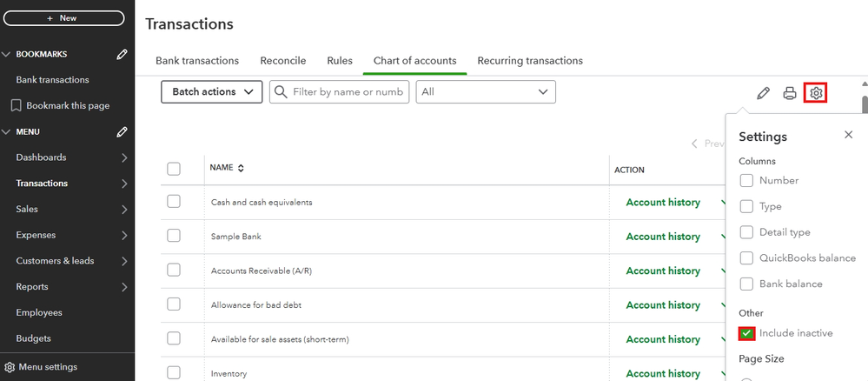Tick the Detail type column checkbox
This screenshot has height=381, width=868.
click(746, 232)
